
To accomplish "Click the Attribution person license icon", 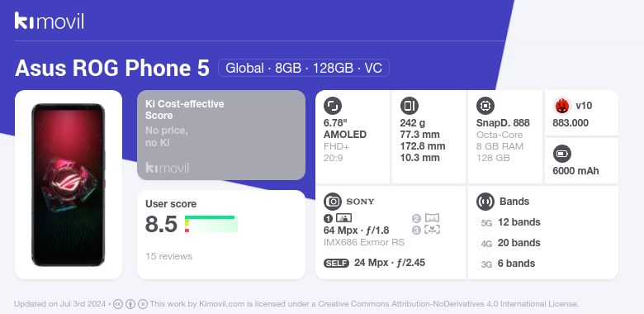I will [x=130, y=304].
